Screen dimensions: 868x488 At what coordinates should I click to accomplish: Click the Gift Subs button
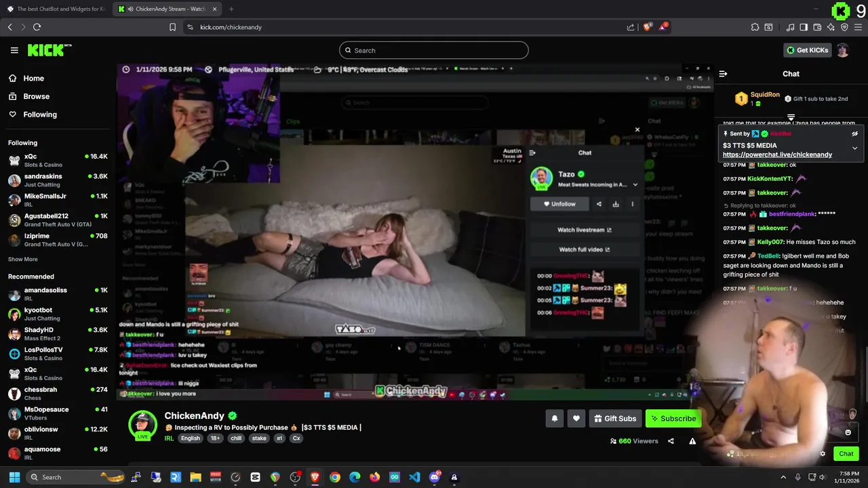pos(615,419)
